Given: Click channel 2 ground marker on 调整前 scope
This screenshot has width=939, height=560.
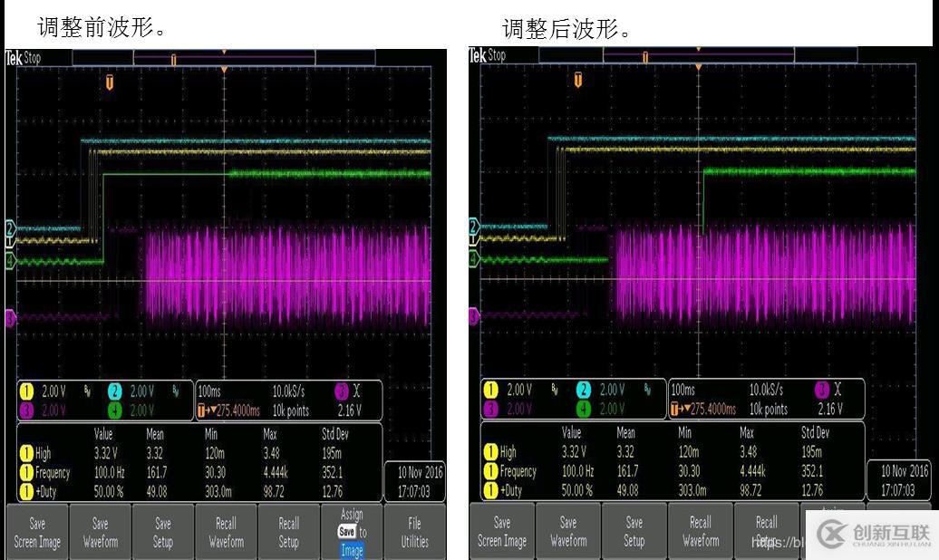Looking at the screenshot, I should pos(10,228).
